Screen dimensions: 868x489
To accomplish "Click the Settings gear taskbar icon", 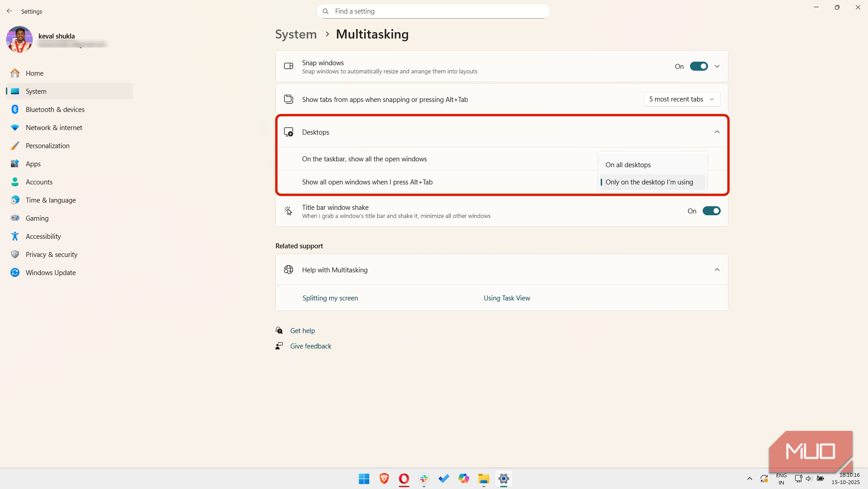I will coord(503,479).
